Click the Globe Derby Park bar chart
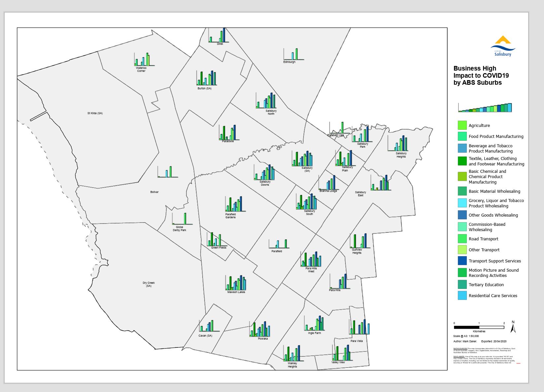This screenshot has height=392, width=544. pyautogui.click(x=182, y=219)
